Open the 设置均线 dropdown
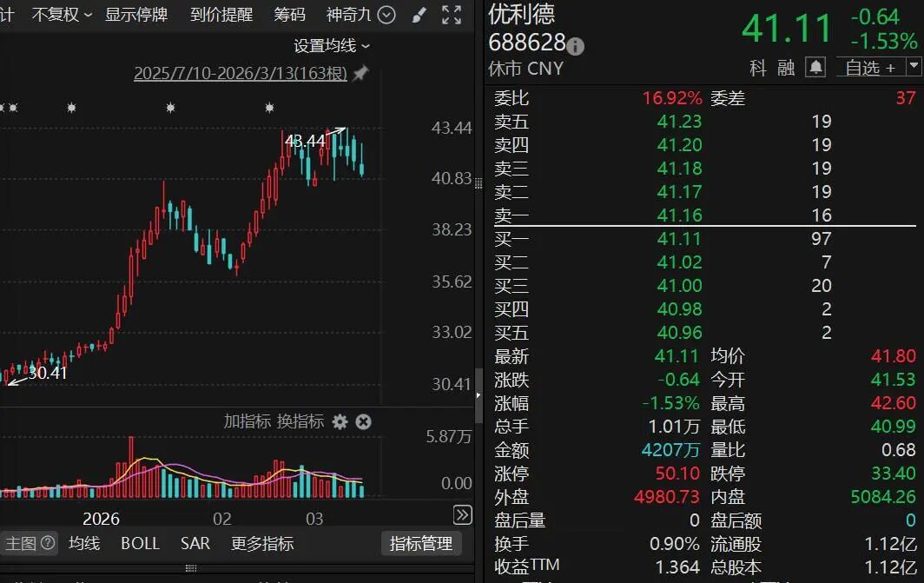 coord(332,46)
